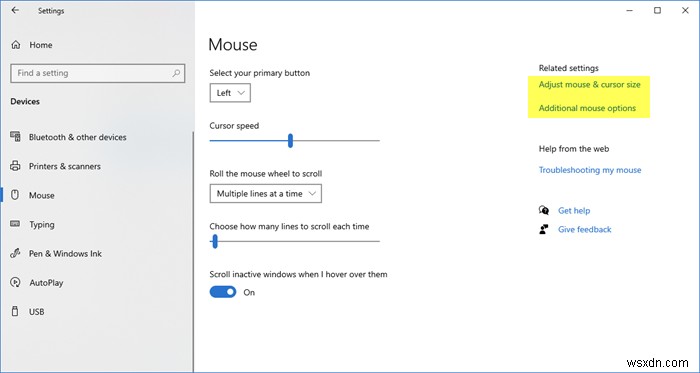700x373 pixels.
Task: Go to Settings Home
Action: (41, 45)
